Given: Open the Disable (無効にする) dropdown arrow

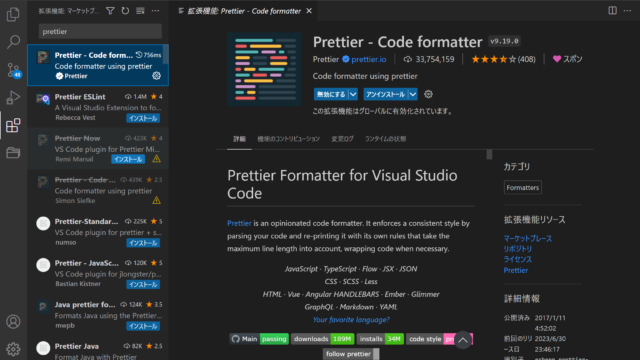Looking at the screenshot, I should [353, 94].
